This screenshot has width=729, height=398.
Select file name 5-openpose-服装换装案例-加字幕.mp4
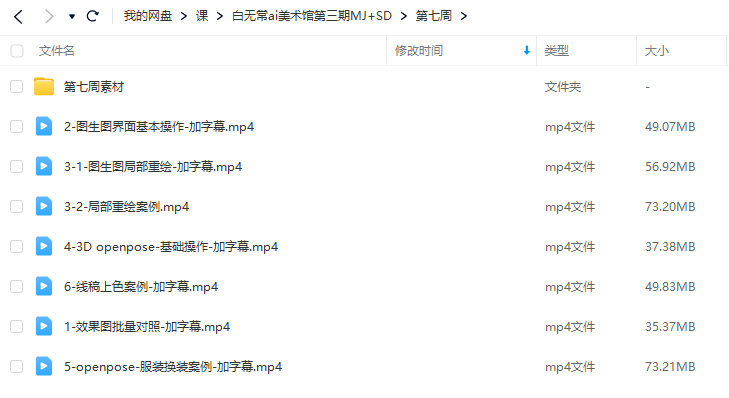pos(173,367)
